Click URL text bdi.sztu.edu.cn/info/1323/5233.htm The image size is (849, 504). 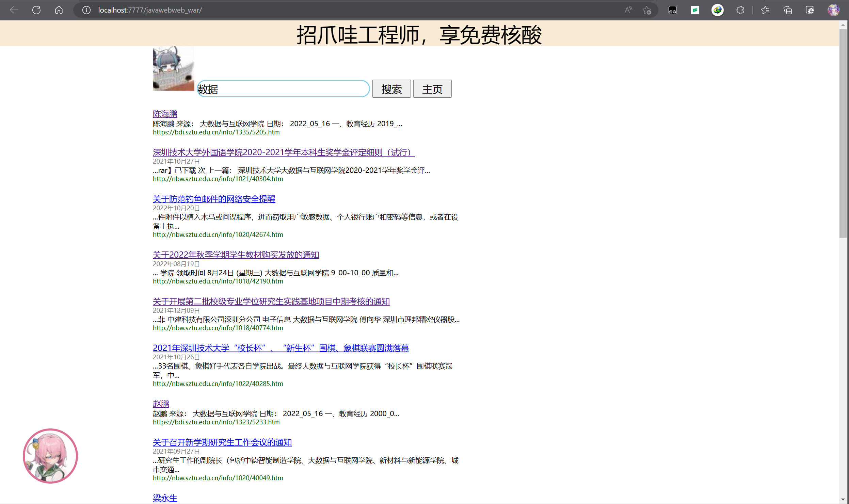click(x=216, y=422)
